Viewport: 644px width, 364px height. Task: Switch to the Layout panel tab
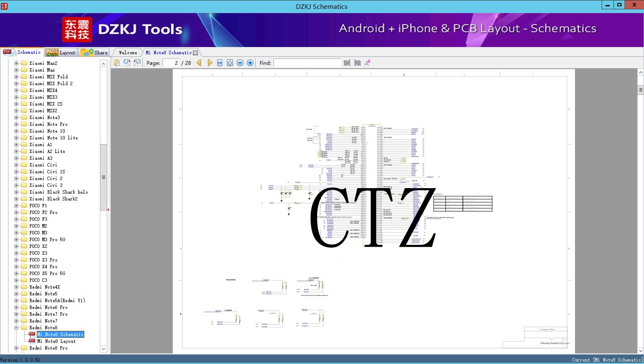point(61,53)
